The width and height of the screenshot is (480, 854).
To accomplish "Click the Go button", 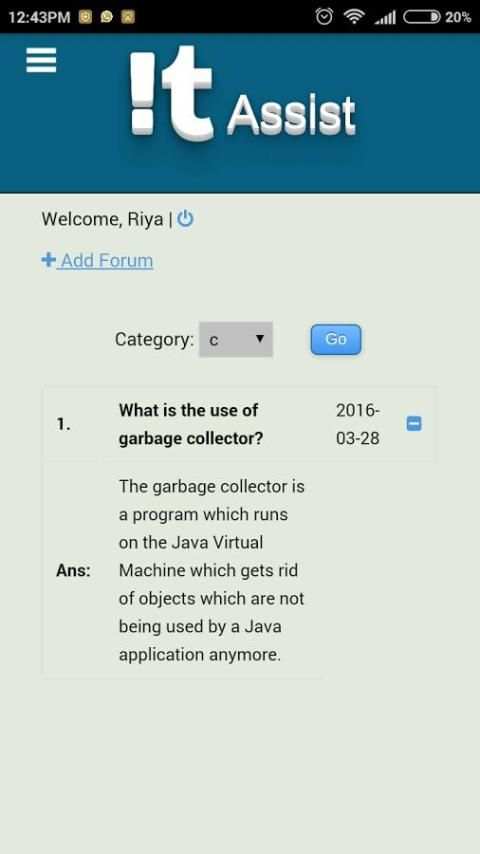I will coord(336,339).
